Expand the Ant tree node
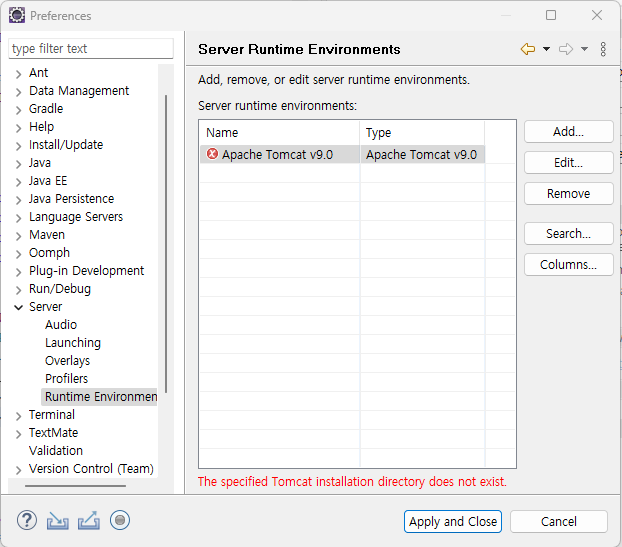This screenshot has width=622, height=547. [18, 74]
